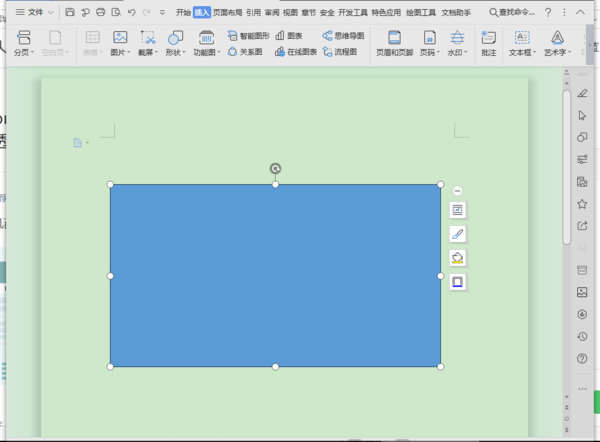600x442 pixels.
Task: Click the mind map (思维导图) button
Action: click(342, 35)
